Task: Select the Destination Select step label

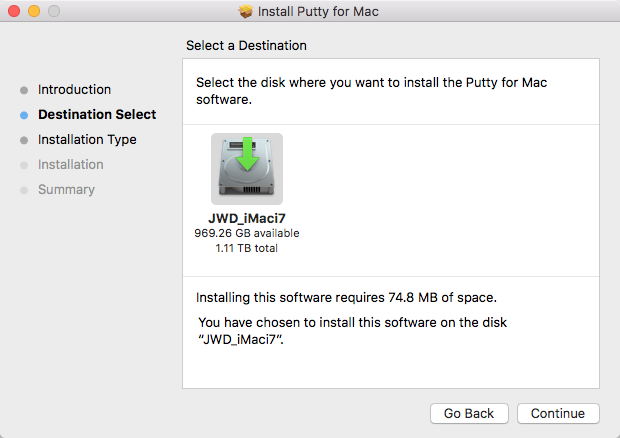Action: (x=97, y=115)
